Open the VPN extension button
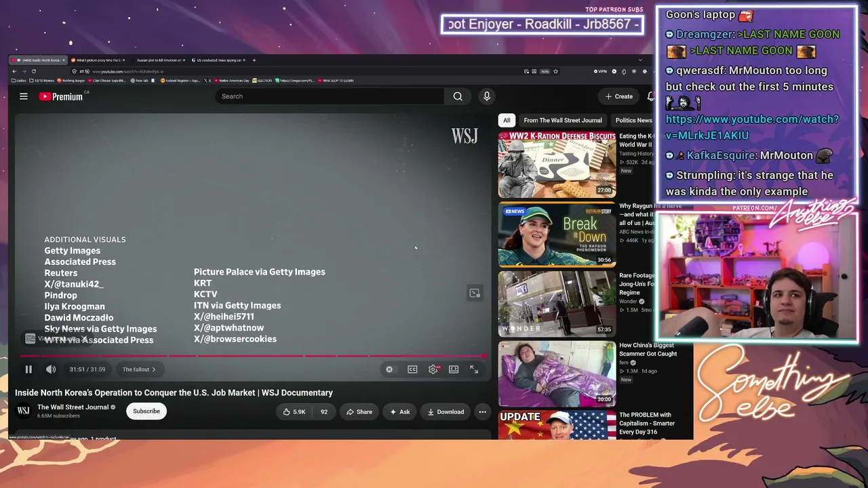Viewport: 868px width, 488px height. (601, 71)
